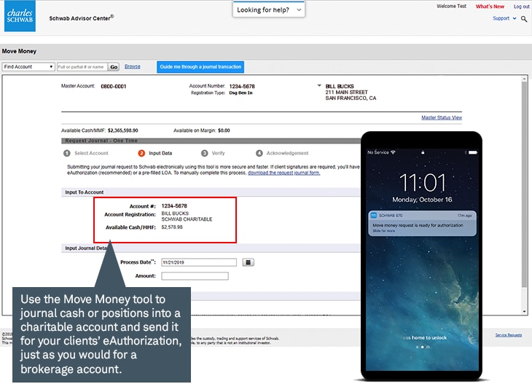Screen dimensions: 532x392
Task: Click the Available on Margin $0.00 value
Action: point(224,130)
